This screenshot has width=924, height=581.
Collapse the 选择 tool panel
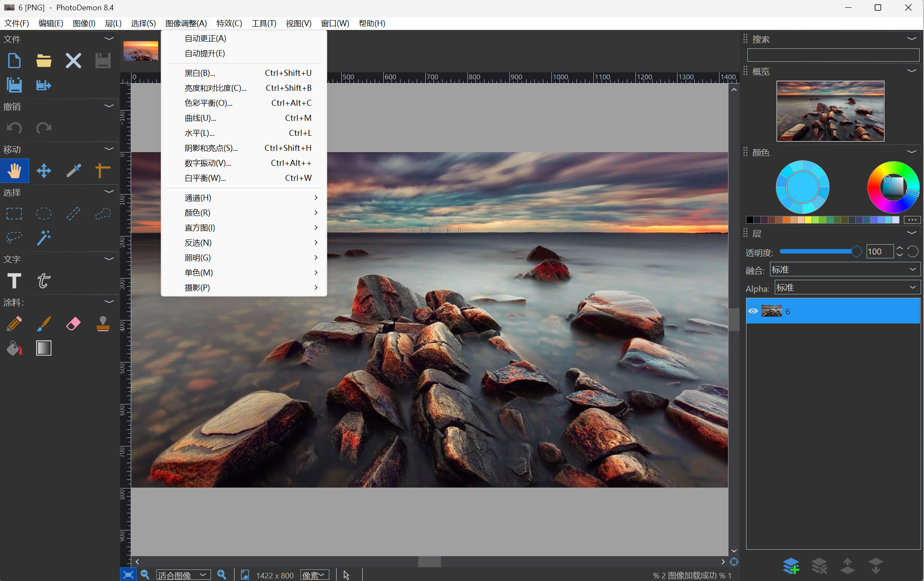point(109,192)
